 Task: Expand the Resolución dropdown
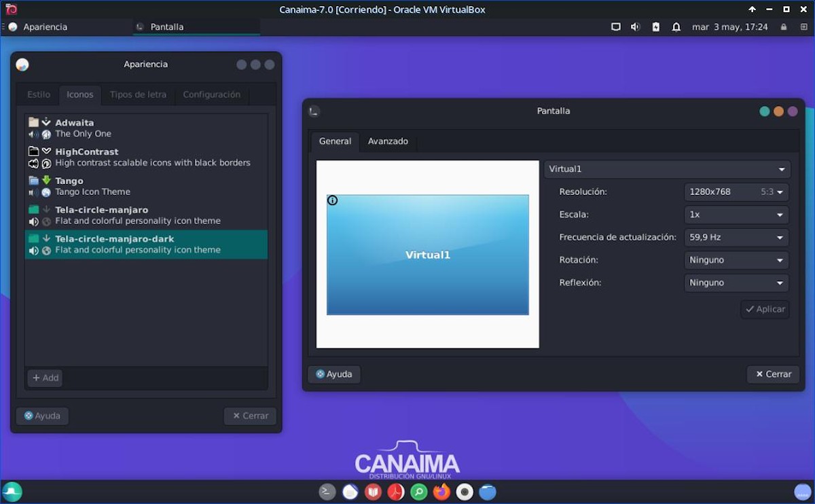pyautogui.click(x=736, y=192)
